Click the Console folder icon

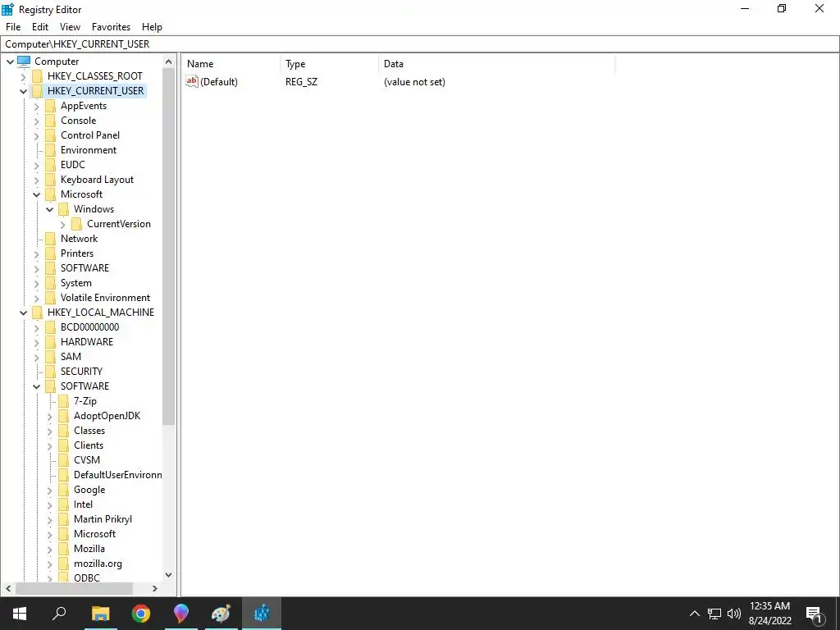tap(50, 121)
